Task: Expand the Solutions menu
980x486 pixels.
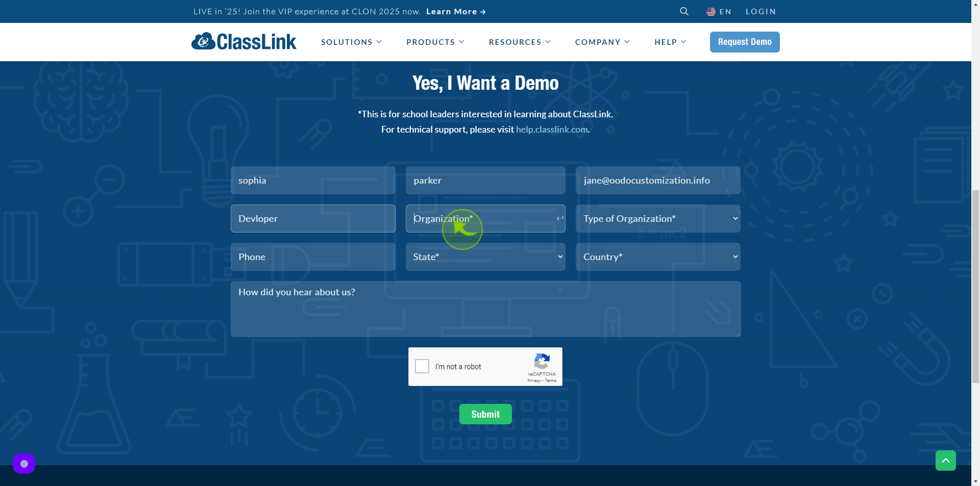Action: pos(351,42)
